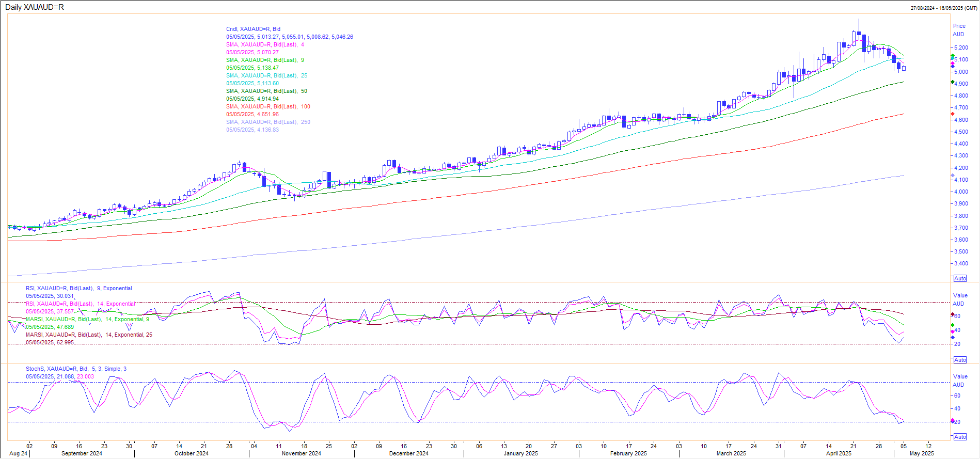980x459 pixels.
Task: Click the candle OHLC values line 5,013.27, 5,055.01
Action: coord(290,37)
